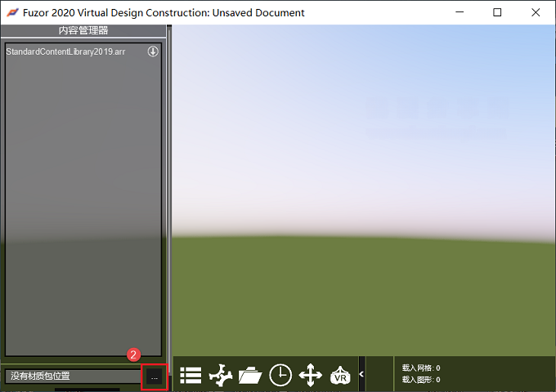The height and width of the screenshot is (392, 556).
Task: Open the list menu icon in bottom toolbar
Action: click(191, 376)
